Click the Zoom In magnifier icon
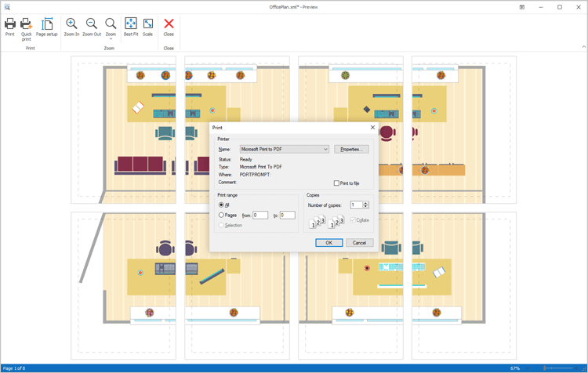The image size is (588, 373). coord(71,26)
